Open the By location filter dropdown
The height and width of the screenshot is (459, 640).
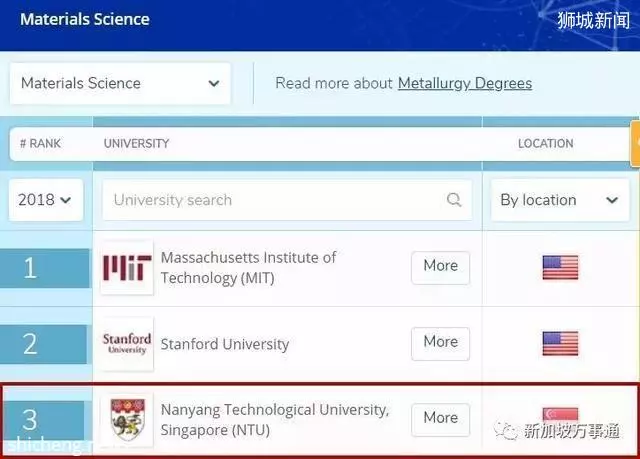[560, 200]
